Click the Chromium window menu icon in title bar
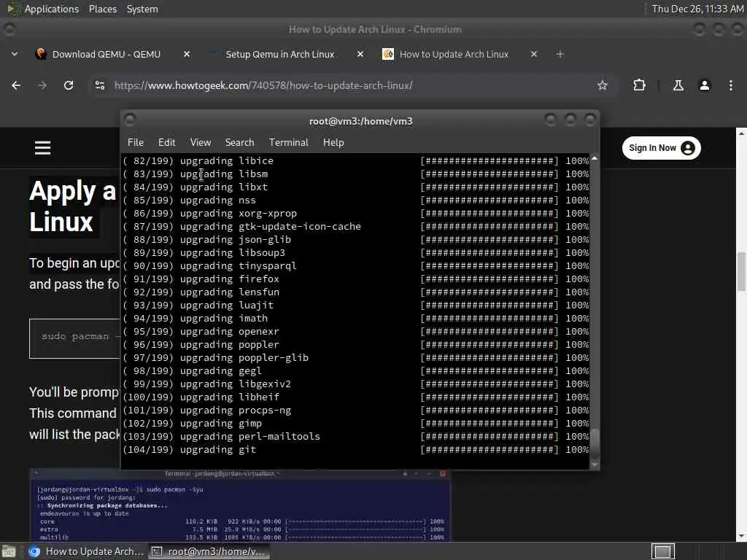 click(9, 29)
